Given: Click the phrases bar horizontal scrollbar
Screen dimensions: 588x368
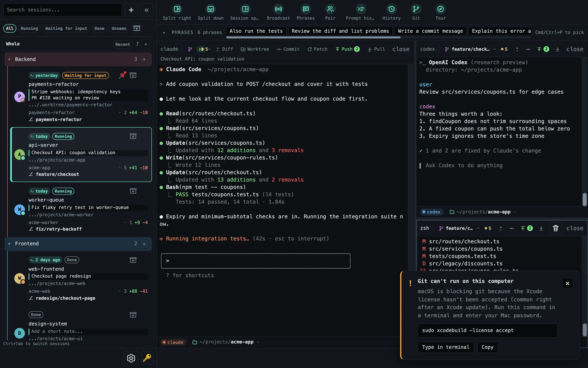Looking at the screenshot, I should click(313, 38).
